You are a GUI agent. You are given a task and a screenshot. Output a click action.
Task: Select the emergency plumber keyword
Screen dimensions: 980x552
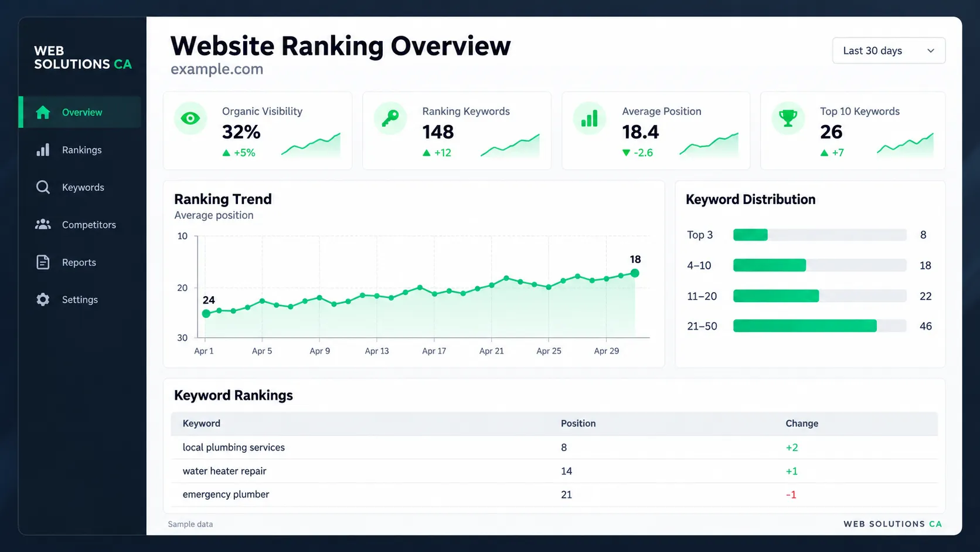pyautogui.click(x=226, y=495)
